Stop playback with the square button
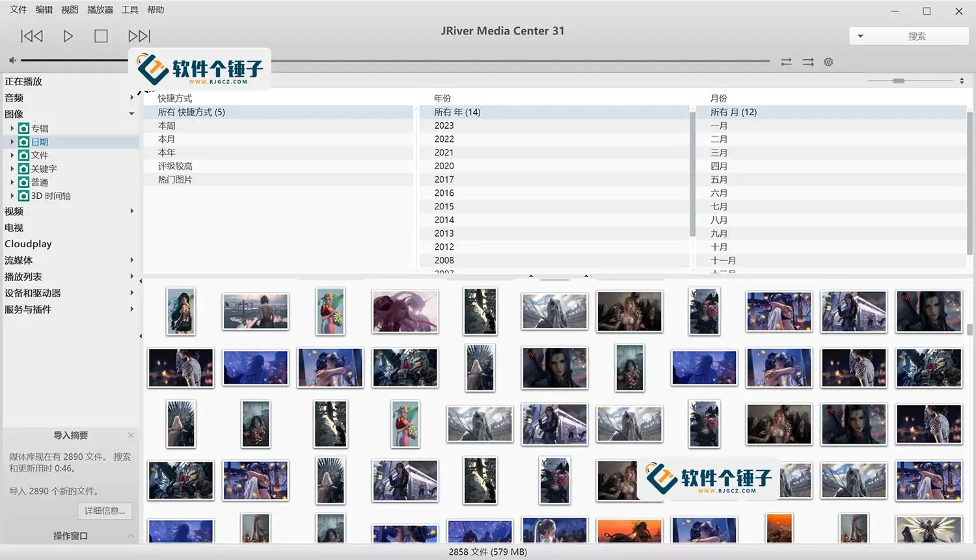The height and width of the screenshot is (560, 976). (x=101, y=36)
